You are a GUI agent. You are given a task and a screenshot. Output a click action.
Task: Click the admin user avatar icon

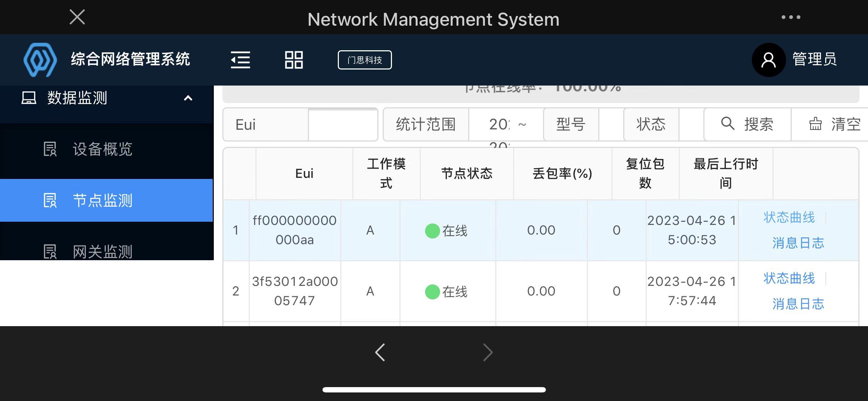(x=769, y=60)
